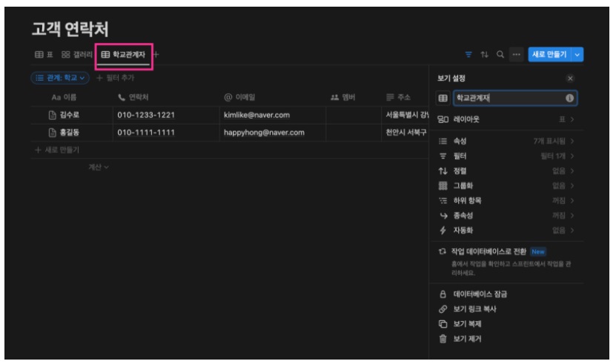The height and width of the screenshot is (364, 616).
Task: Open the filter icon in the toolbar
Action: pos(468,55)
